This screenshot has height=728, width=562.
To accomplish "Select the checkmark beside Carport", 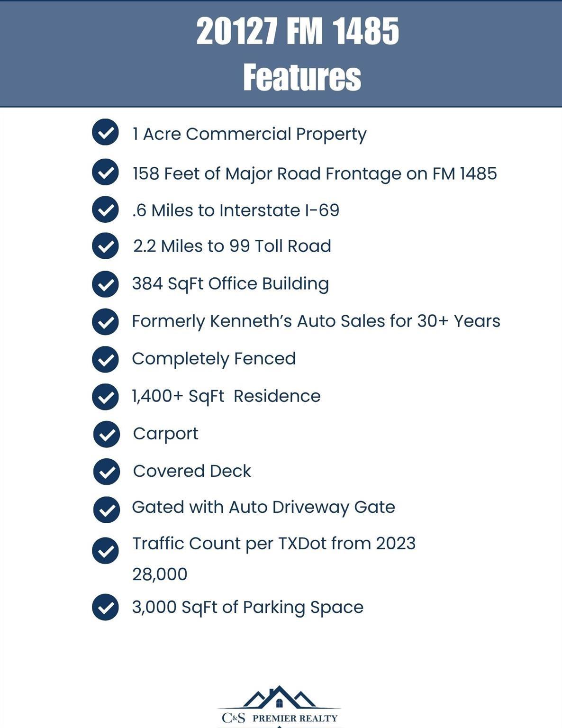I will click(x=107, y=434).
